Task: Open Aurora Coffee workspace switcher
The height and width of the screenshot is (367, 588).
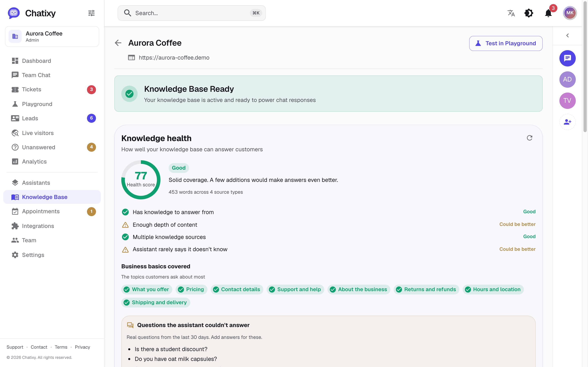Action: (x=52, y=36)
